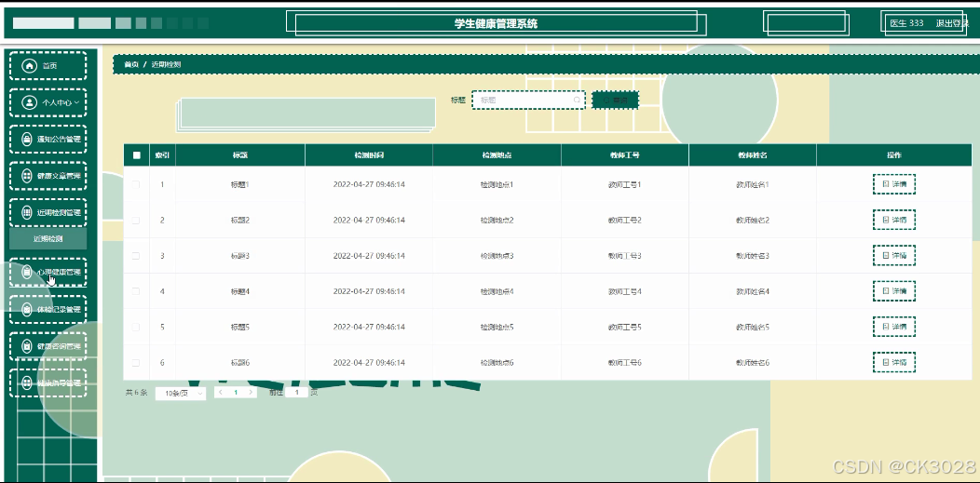Image resolution: width=980 pixels, height=483 pixels.
Task: Click the 标题 column header
Action: [x=240, y=155]
